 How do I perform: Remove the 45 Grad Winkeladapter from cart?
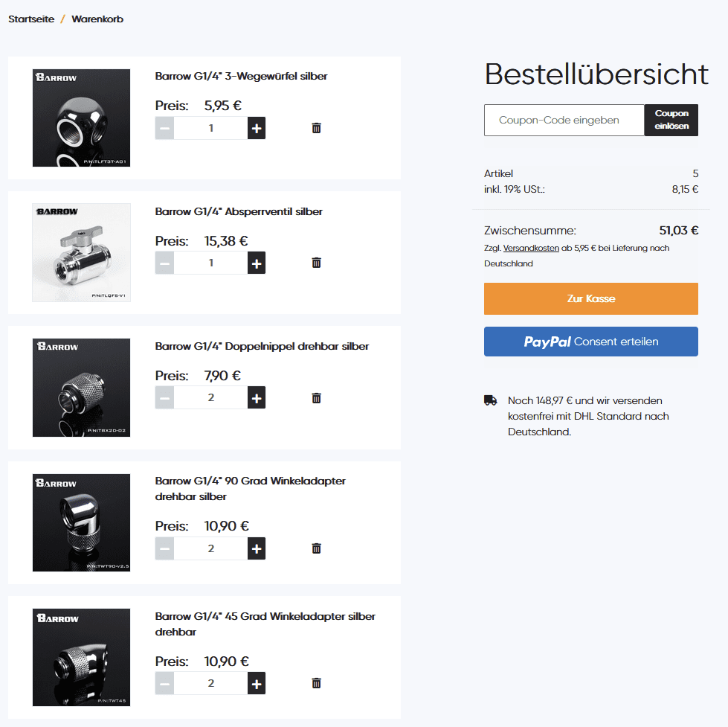(316, 683)
